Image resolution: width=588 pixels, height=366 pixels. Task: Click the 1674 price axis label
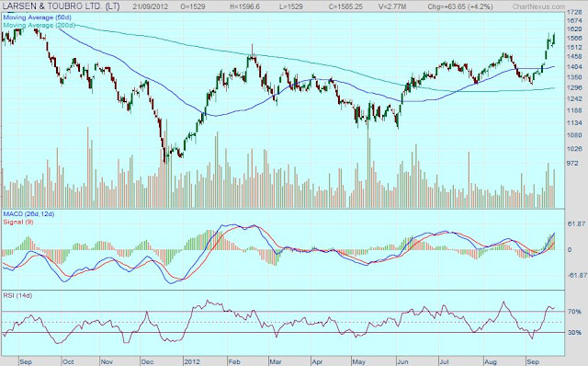click(574, 20)
